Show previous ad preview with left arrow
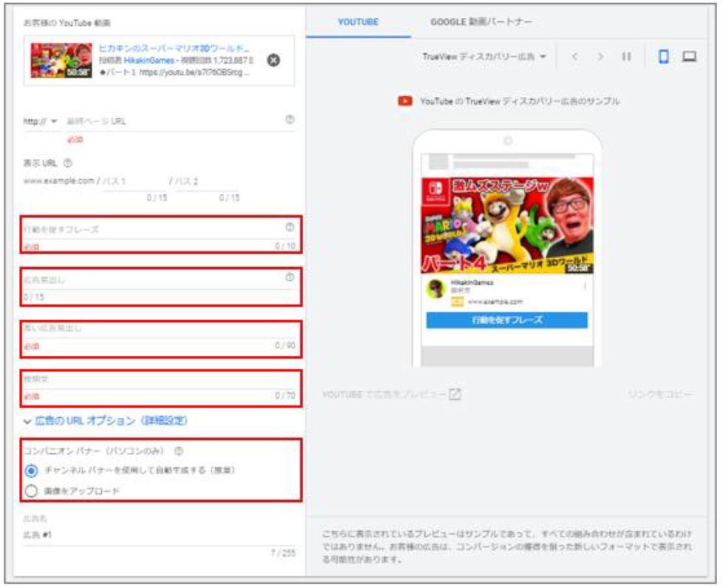 coord(574,57)
